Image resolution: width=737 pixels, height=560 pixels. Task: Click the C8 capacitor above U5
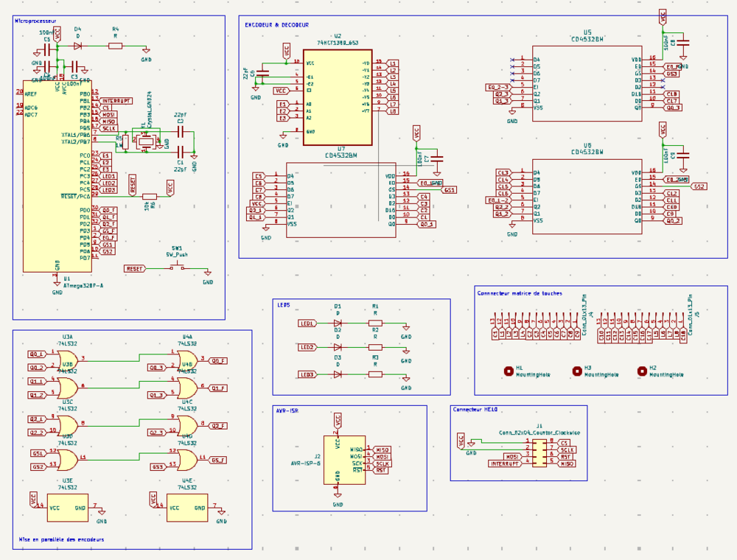pyautogui.click(x=683, y=42)
